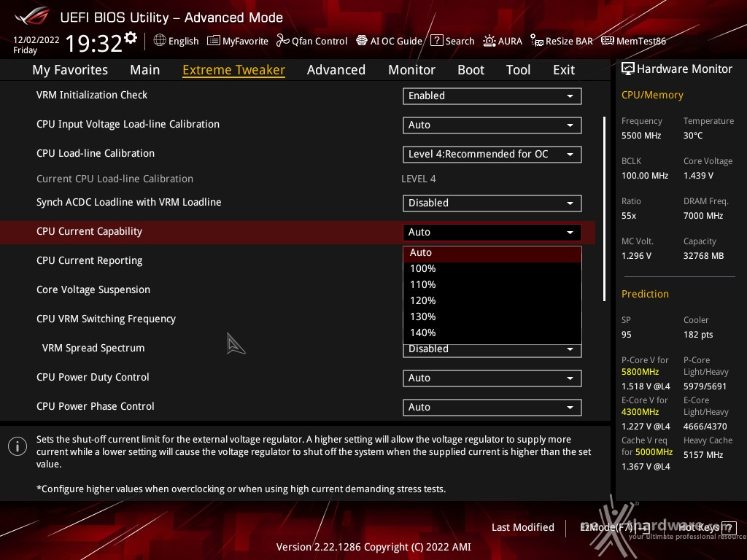This screenshot has height=560, width=747.
Task: Expand Synch ACDC Loadline dropdown
Action: (x=492, y=203)
